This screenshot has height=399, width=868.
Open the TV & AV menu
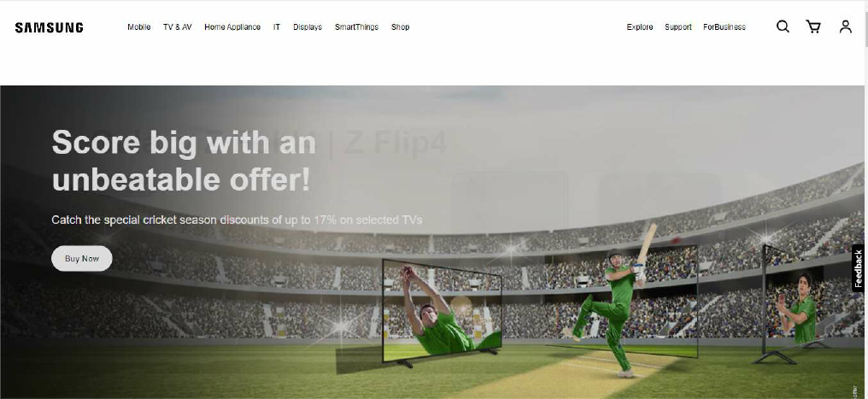tap(178, 27)
